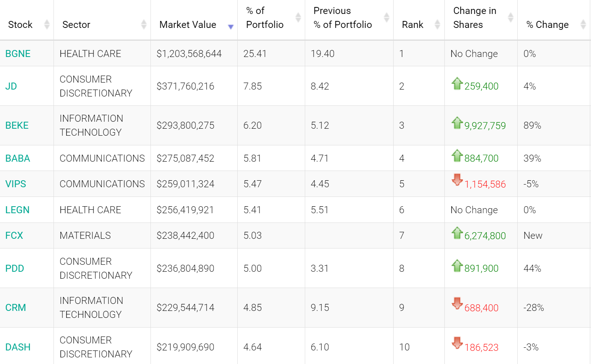Image resolution: width=591 pixels, height=364 pixels.
Task: Open the JD stock link
Action: 11,86
